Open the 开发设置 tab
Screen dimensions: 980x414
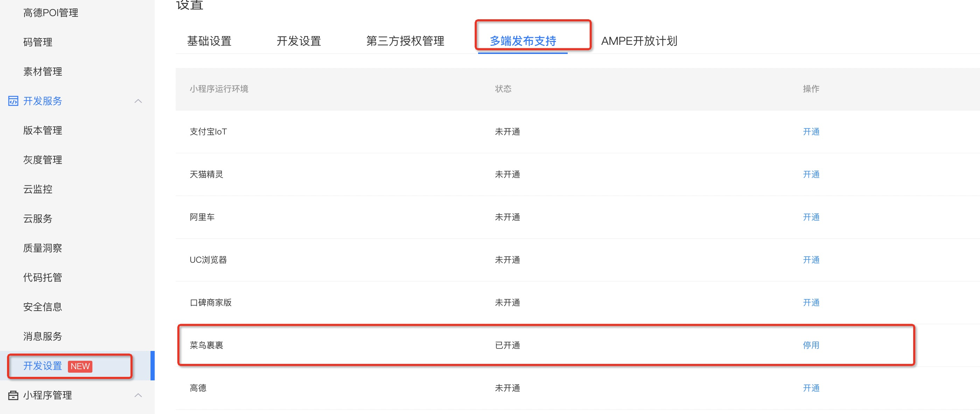click(x=299, y=41)
